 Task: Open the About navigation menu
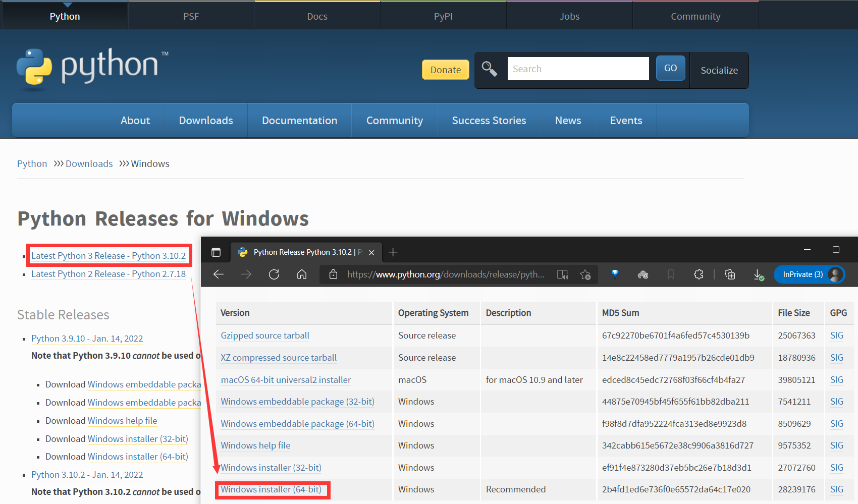(x=135, y=120)
